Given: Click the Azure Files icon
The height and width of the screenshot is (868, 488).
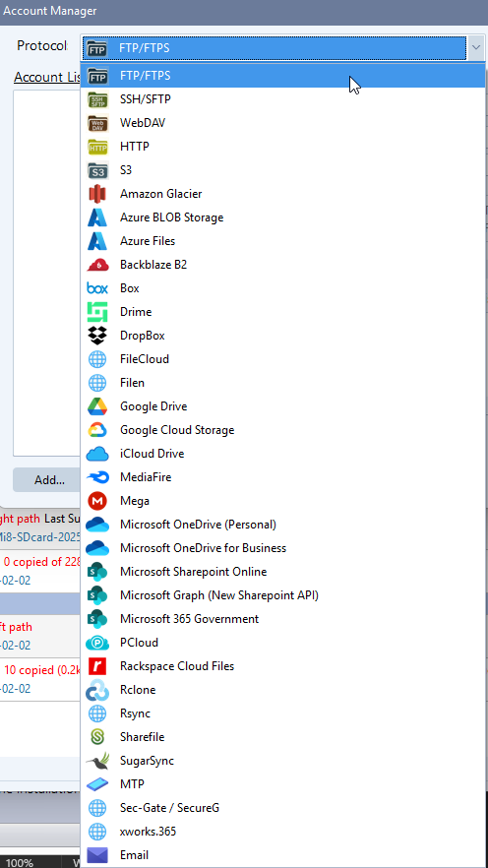Looking at the screenshot, I should (97, 241).
